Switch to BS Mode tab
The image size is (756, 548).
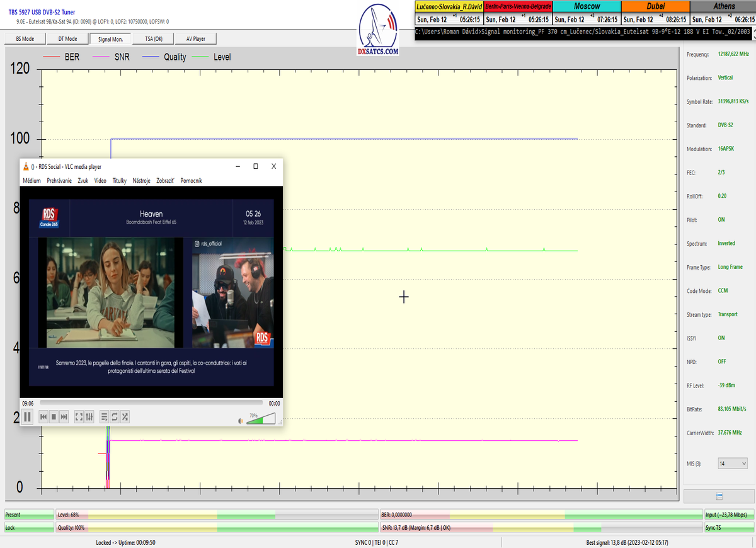(24, 39)
